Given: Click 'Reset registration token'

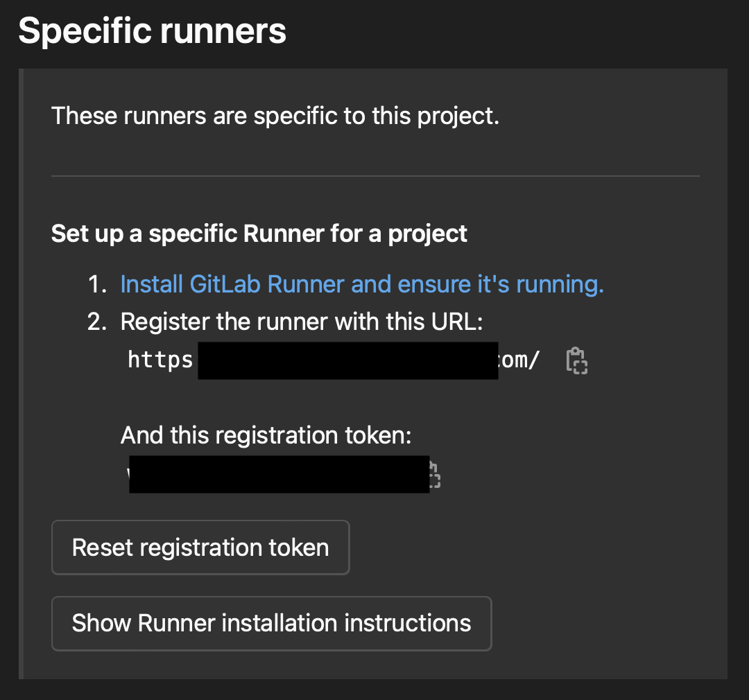Looking at the screenshot, I should click(200, 547).
